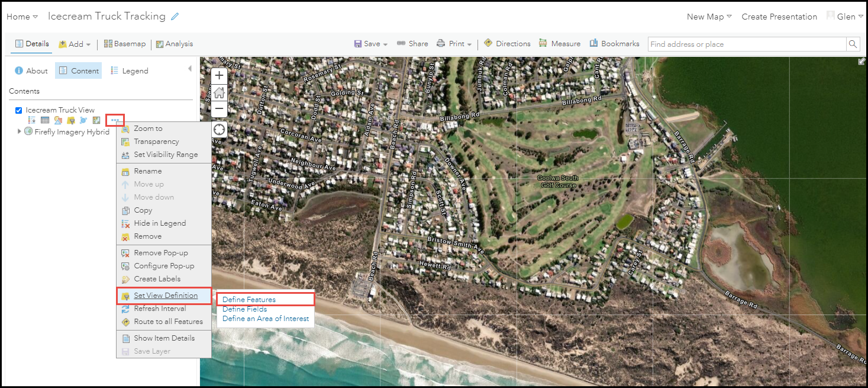Image resolution: width=868 pixels, height=388 pixels.
Task: Click the Create Presentation link
Action: pos(779,17)
